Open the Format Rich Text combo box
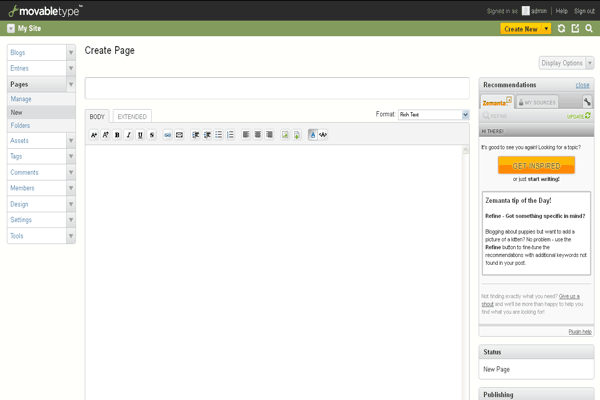 click(433, 114)
